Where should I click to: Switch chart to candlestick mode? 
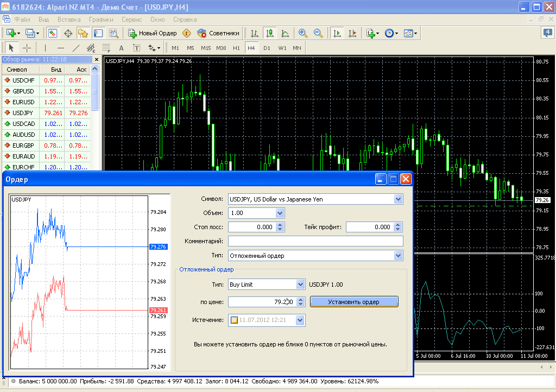[x=269, y=33]
